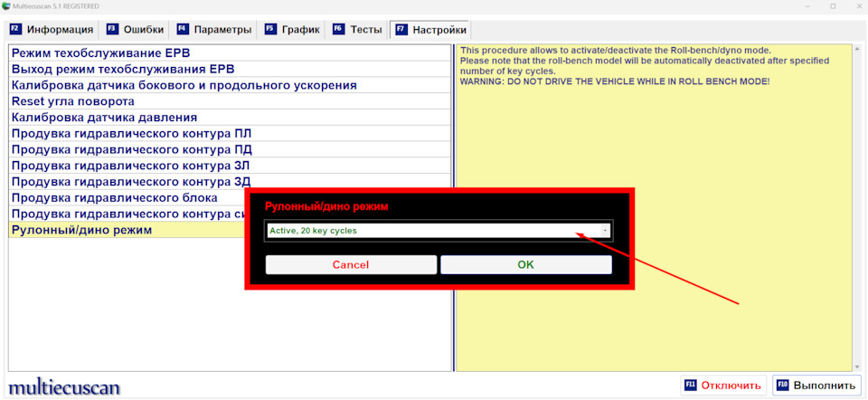Minimize the Multiecuscan window
868x400 pixels.
pos(808,5)
